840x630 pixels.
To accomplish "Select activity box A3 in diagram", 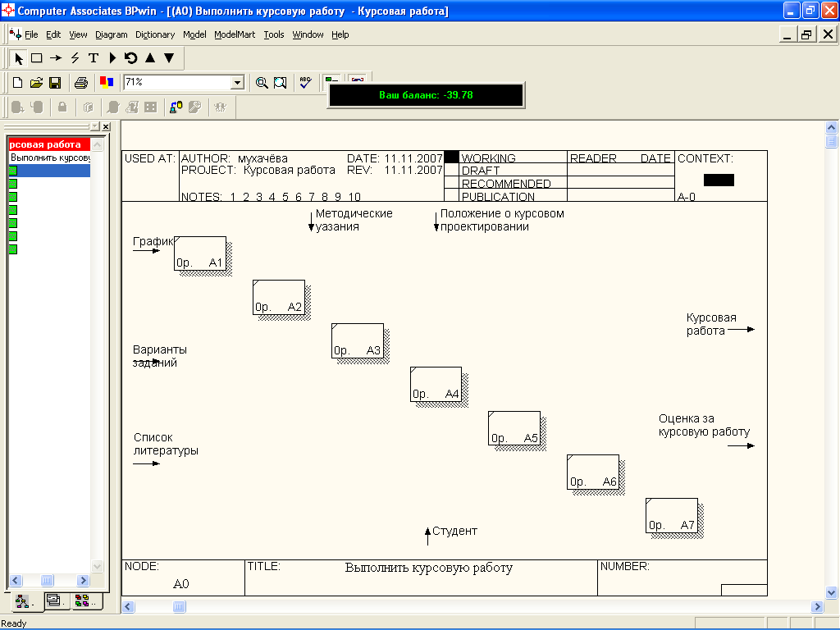I will (357, 340).
